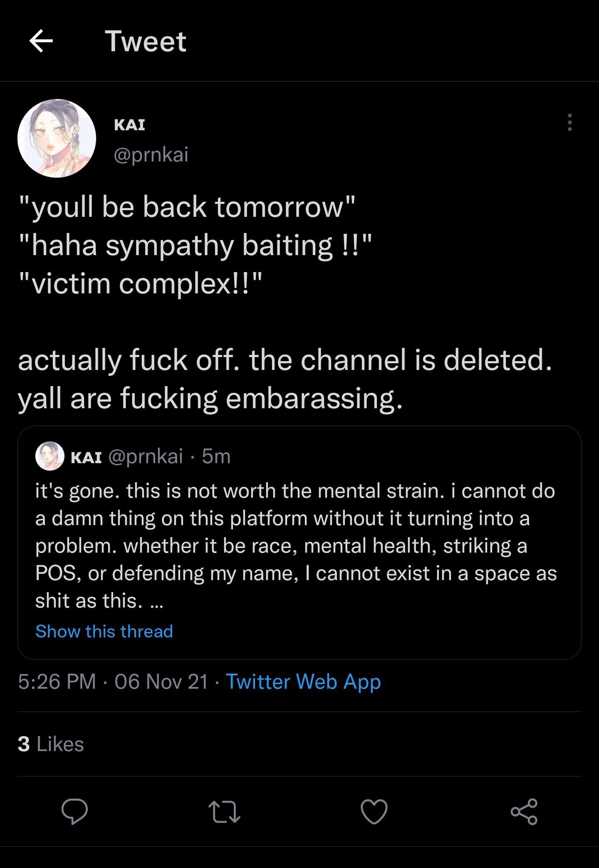Open the Twitter Web App source link
The width and height of the screenshot is (599, 868).
pyautogui.click(x=303, y=682)
